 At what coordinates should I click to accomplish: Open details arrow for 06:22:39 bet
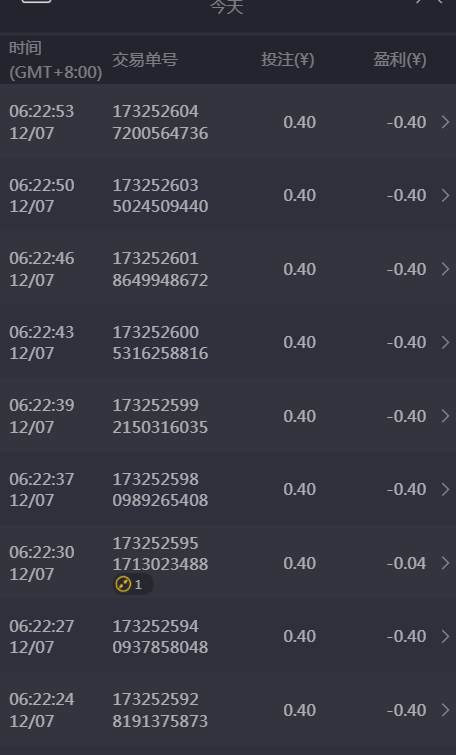click(x=445, y=416)
